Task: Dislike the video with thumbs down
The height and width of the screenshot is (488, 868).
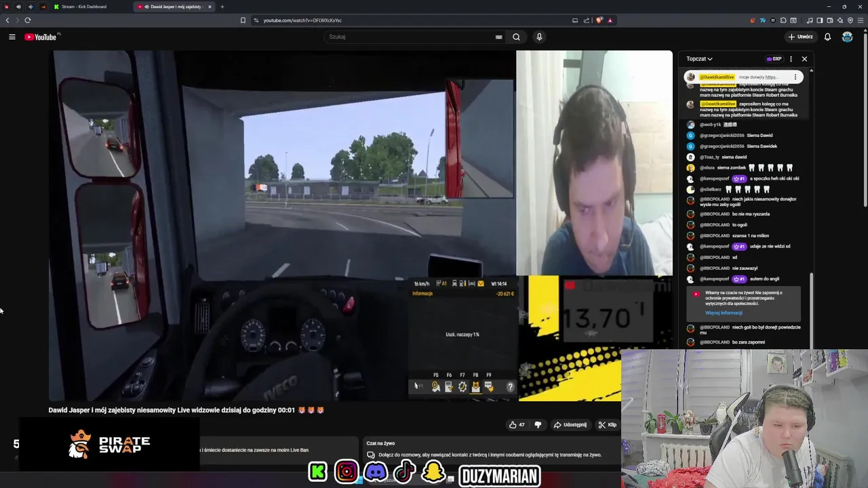Action: pos(538,425)
